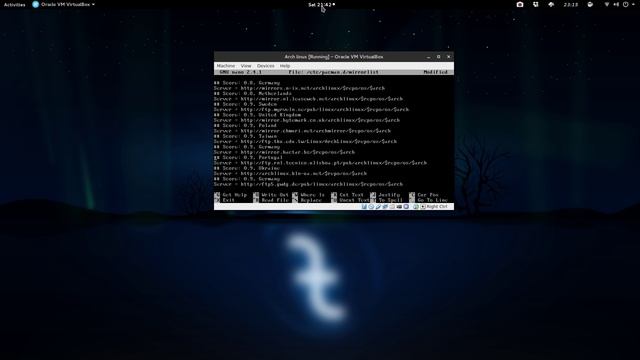
Task: Click the To Spell shortcut in nano
Action: pos(386,200)
